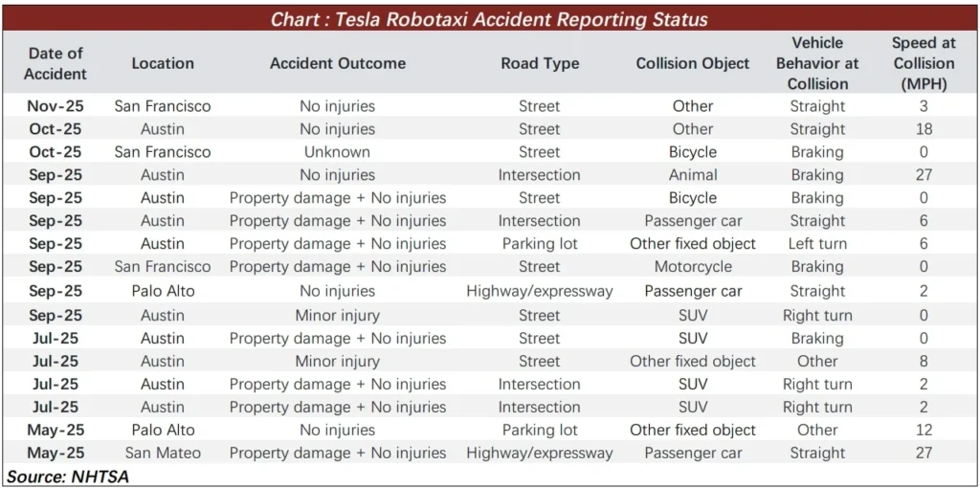Click the Animal collision object cell

click(693, 175)
